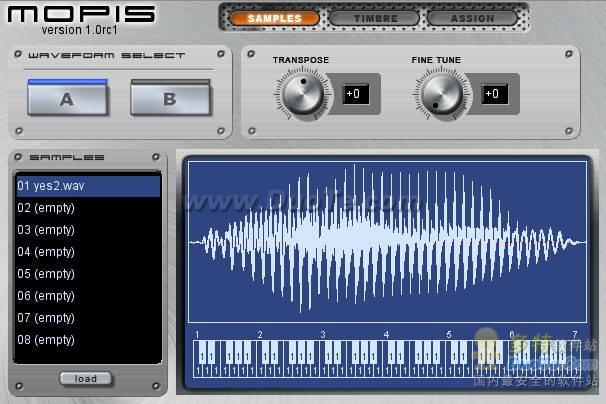Select empty sample slot 05
606x404 pixels.
(88, 274)
